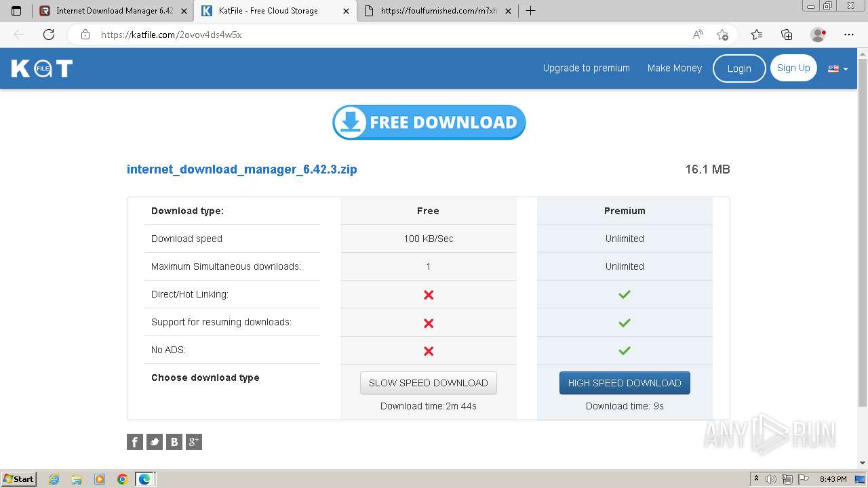Viewport: 868px width, 488px height.
Task: Refresh the page in browser toolbar
Action: click(49, 35)
